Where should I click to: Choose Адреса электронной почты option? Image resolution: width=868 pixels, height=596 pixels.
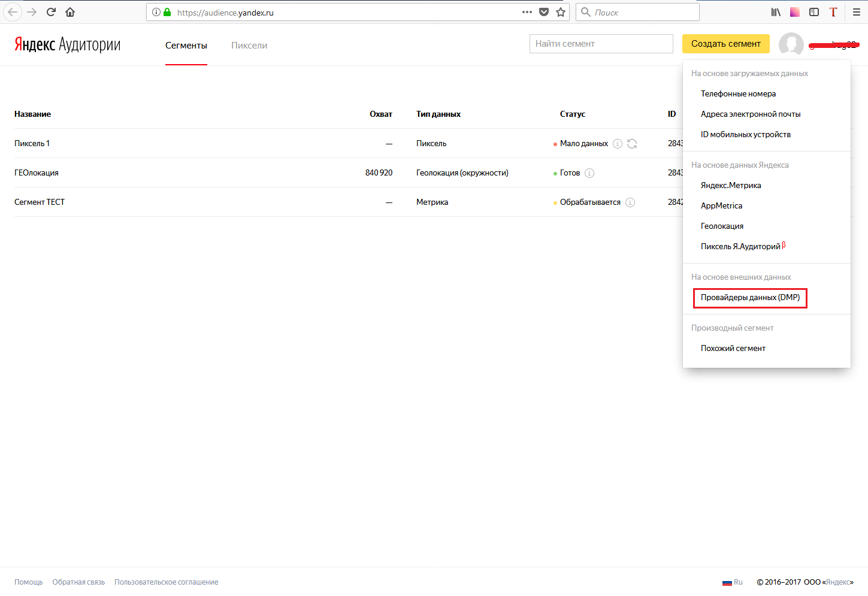tap(751, 114)
